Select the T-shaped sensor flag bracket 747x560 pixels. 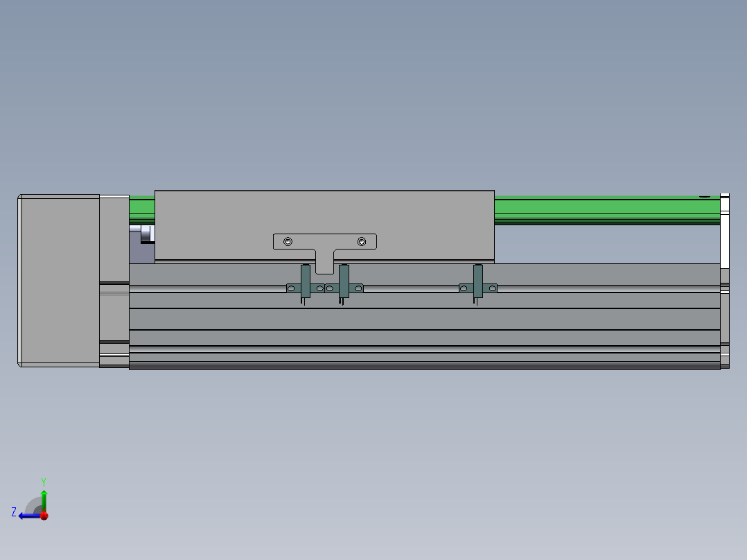coord(325,253)
